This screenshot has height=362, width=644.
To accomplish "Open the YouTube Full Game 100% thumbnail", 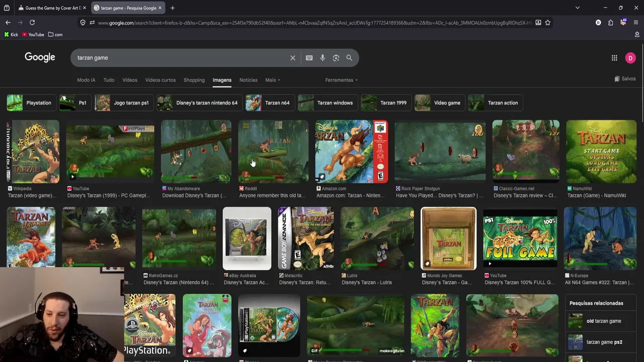I will (520, 238).
